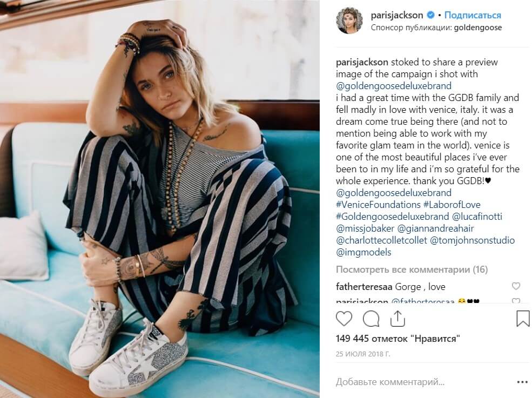532x398 pixels.
Task: Share the post using the share icon
Action: tap(398, 319)
